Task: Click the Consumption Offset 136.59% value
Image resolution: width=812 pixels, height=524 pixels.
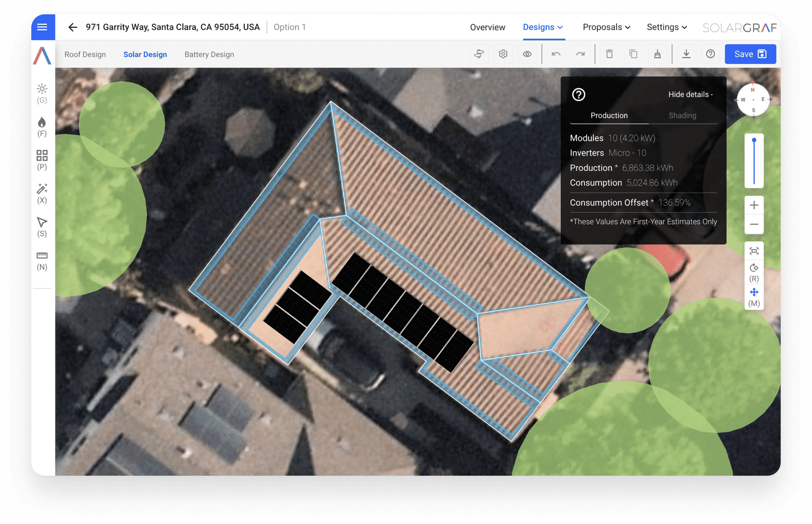Action: tap(674, 203)
